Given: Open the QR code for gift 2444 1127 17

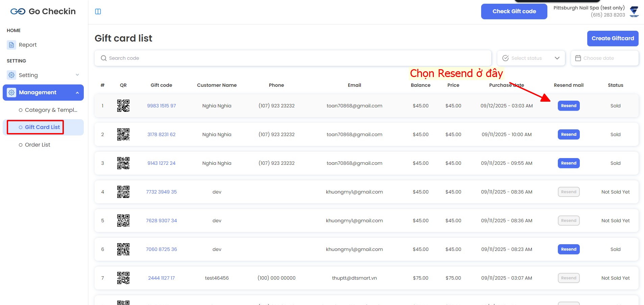Looking at the screenshot, I should pos(123,278).
